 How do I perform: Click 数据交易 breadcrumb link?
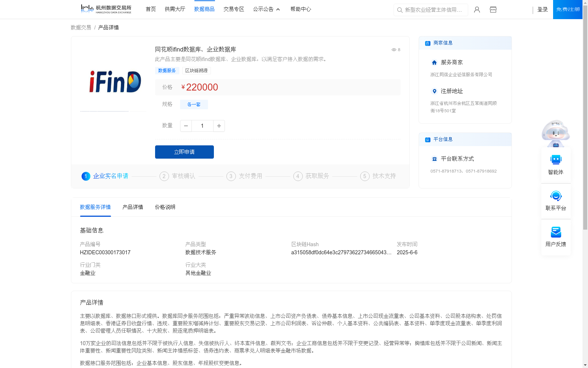coord(81,28)
